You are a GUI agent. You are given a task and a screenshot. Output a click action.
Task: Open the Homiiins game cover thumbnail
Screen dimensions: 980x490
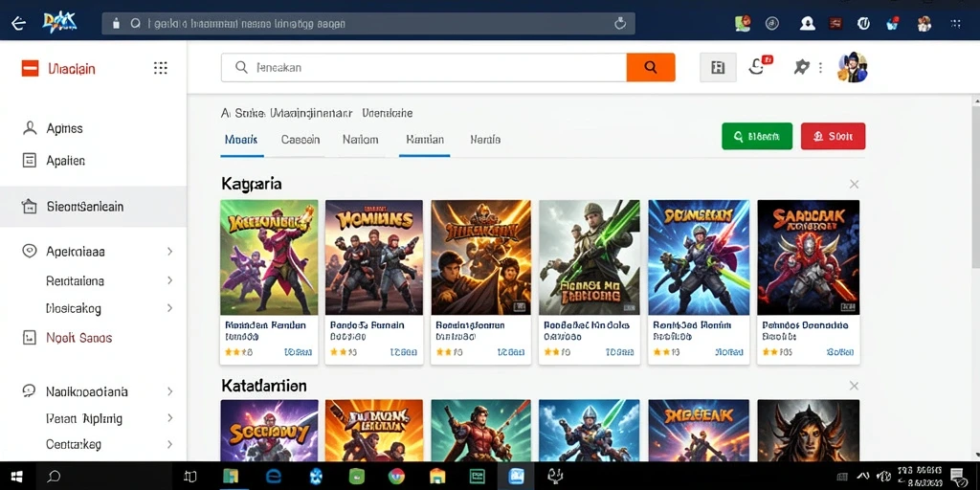click(x=374, y=257)
